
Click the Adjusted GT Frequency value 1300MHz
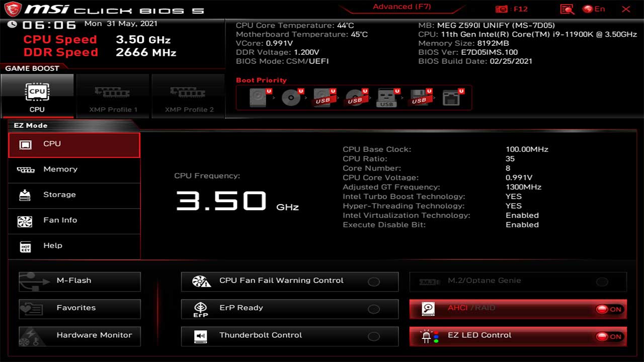tap(523, 187)
